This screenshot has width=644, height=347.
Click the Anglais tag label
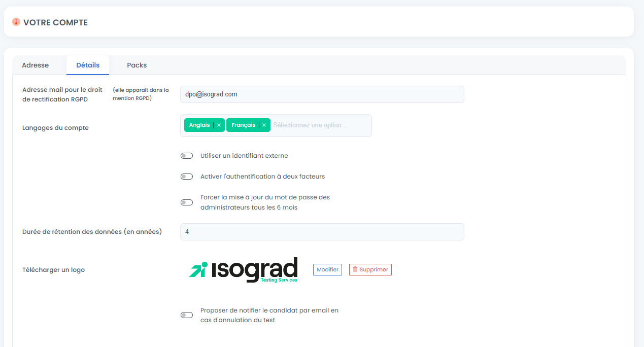click(x=199, y=125)
